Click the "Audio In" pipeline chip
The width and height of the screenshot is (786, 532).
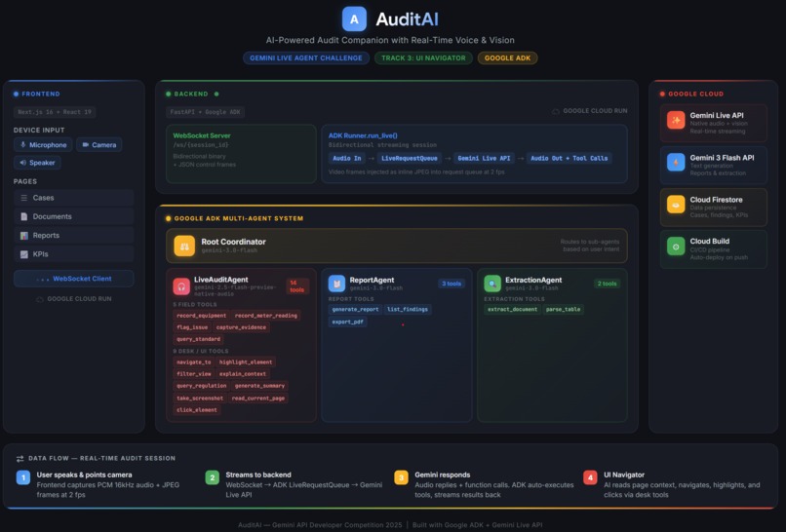point(347,158)
